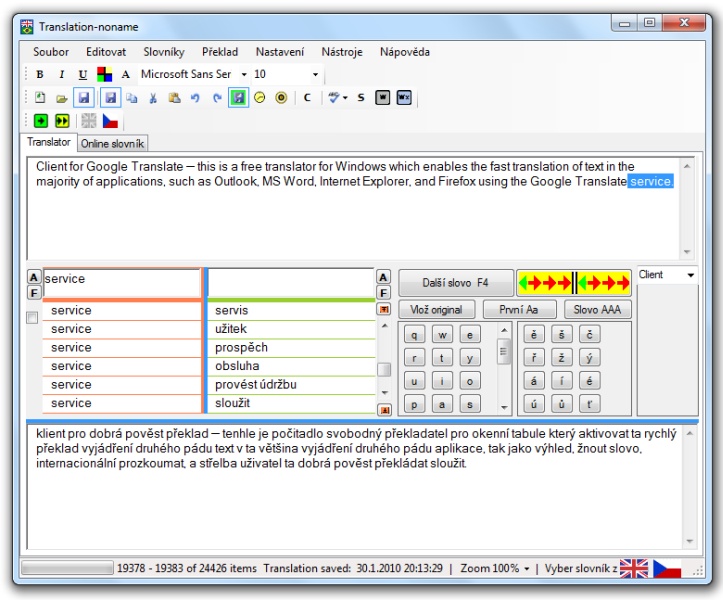
Task: Click the yellow clock-shaped circle icon
Action: [x=260, y=98]
